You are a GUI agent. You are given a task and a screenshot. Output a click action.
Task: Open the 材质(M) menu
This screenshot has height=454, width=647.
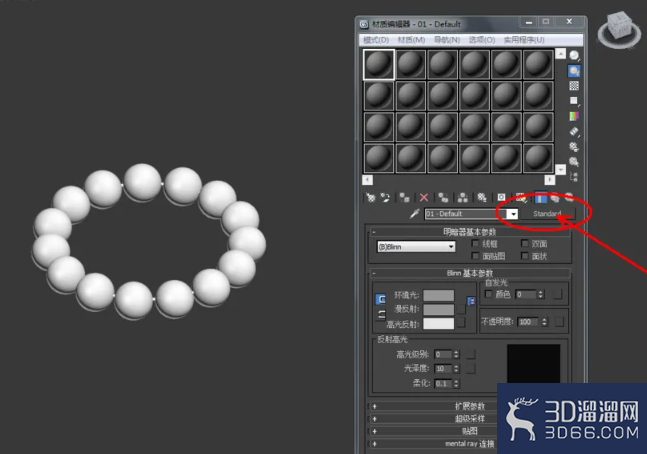coord(411,40)
